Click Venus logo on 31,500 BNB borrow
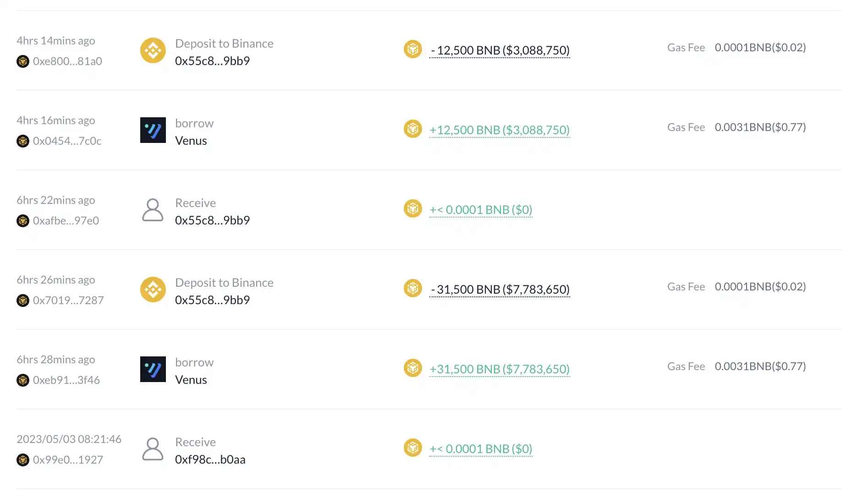The image size is (868, 492). [153, 369]
